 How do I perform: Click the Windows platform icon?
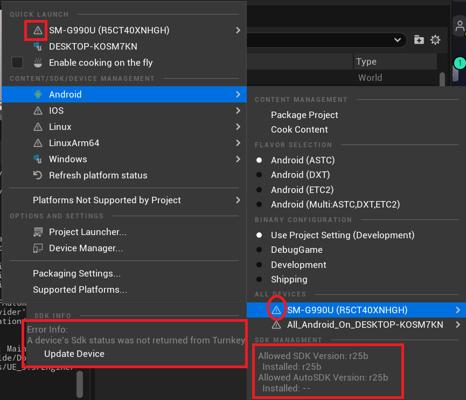[x=38, y=159]
